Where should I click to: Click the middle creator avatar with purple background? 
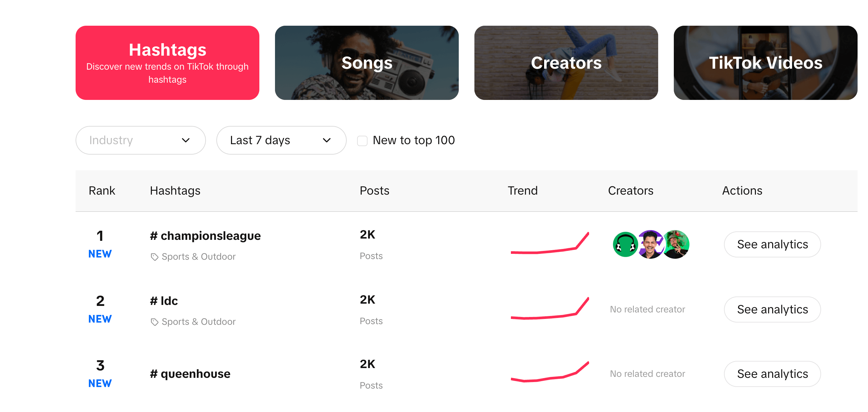click(x=650, y=245)
